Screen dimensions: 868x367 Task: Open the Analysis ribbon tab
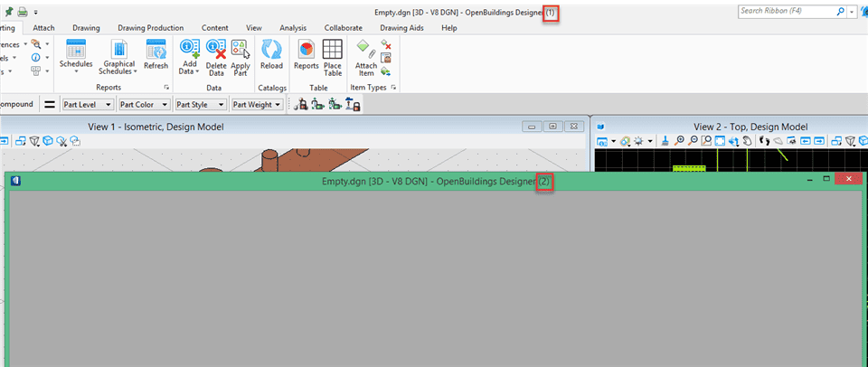tap(293, 28)
